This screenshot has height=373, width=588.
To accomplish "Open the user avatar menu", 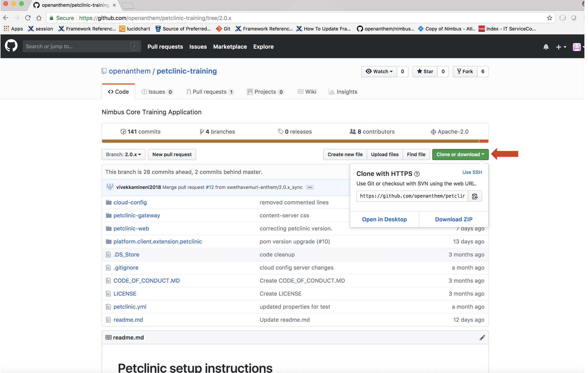I will tap(578, 47).
